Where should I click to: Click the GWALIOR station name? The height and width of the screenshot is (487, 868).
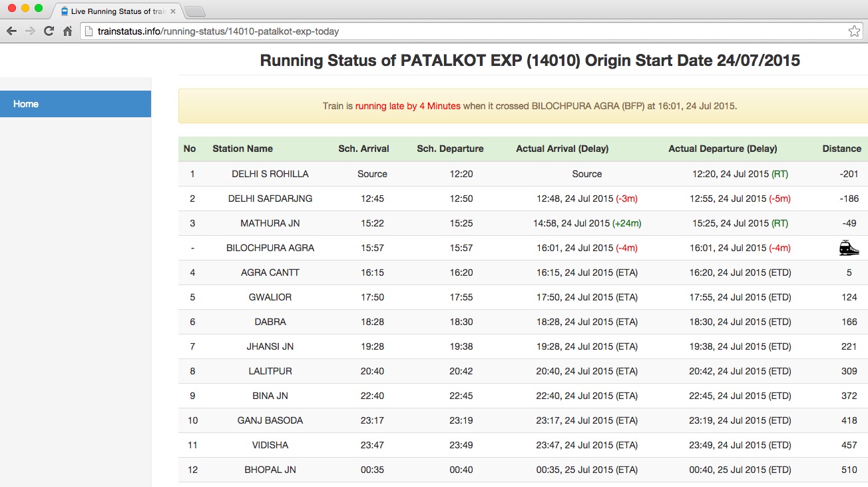point(270,297)
